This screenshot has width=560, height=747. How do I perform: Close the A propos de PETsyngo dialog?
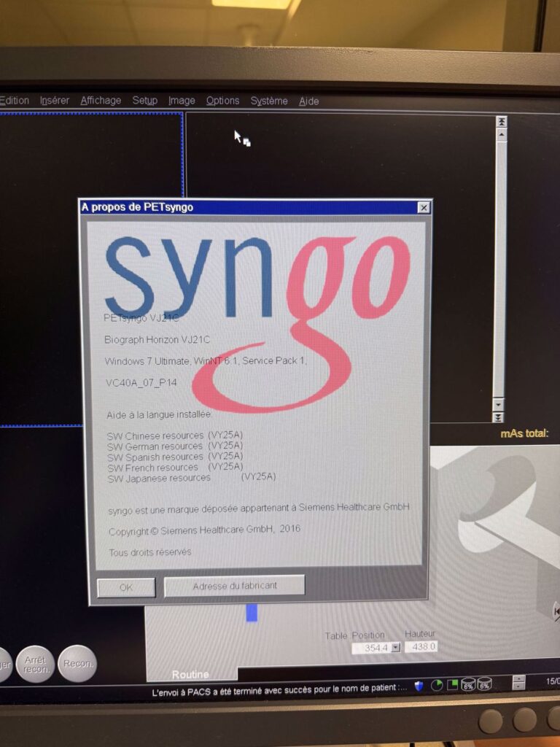coord(424,207)
